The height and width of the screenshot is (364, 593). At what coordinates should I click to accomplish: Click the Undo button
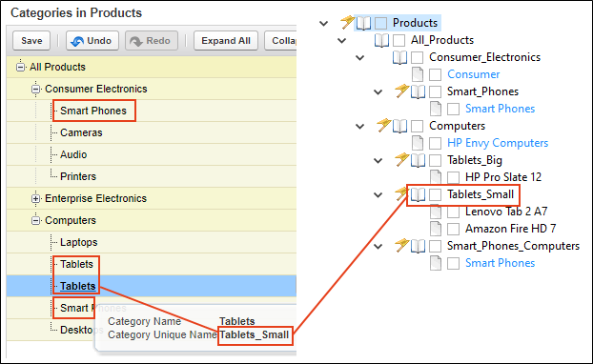click(x=92, y=40)
